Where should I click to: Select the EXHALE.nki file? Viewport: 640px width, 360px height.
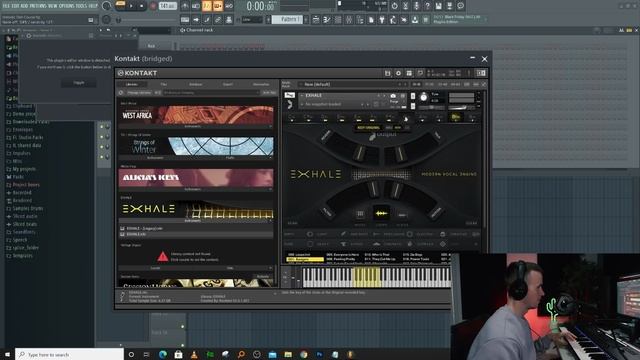tap(196, 234)
